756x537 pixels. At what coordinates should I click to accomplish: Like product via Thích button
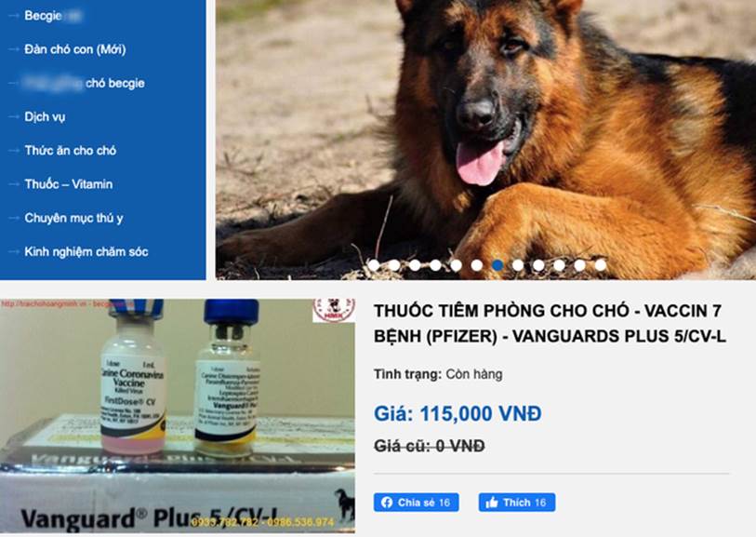517,503
